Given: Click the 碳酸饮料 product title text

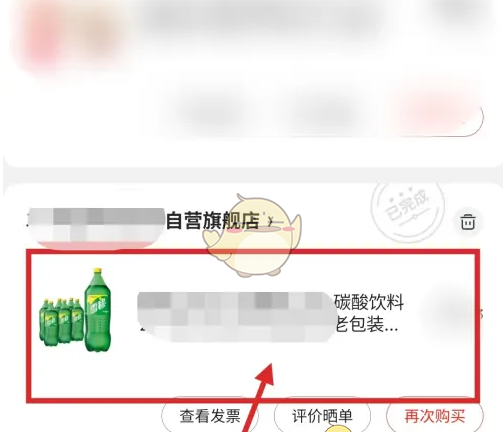Looking at the screenshot, I should coord(369,302).
